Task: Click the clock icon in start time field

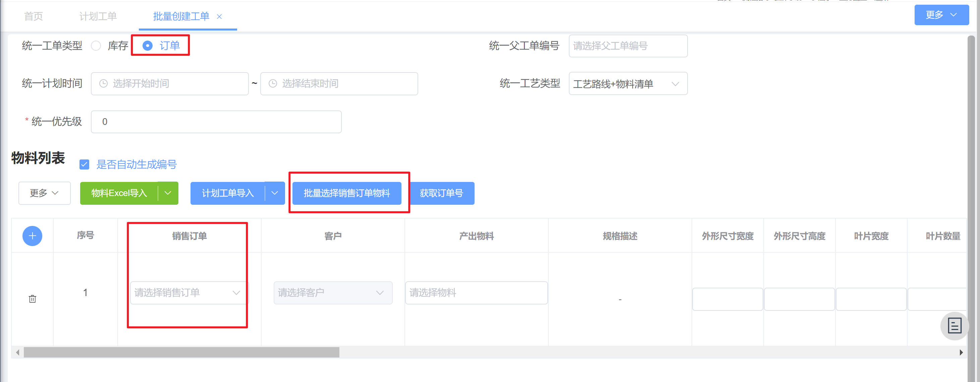Action: coord(103,83)
